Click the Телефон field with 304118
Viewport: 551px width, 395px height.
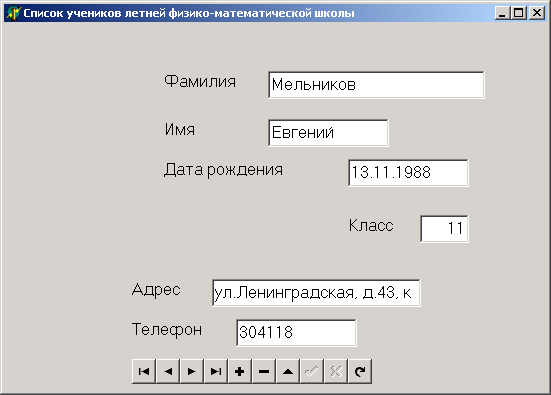coord(296,333)
